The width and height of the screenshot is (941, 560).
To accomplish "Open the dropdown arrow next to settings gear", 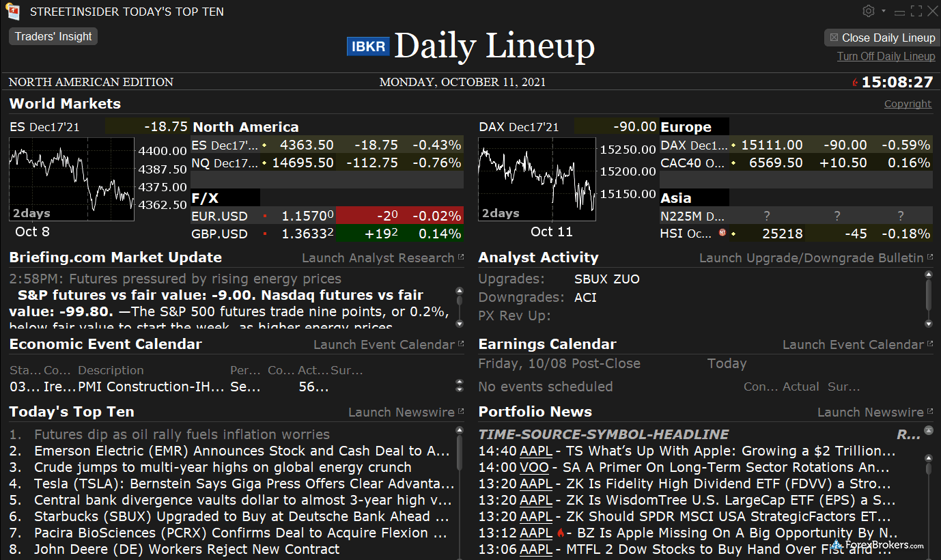I will click(883, 11).
